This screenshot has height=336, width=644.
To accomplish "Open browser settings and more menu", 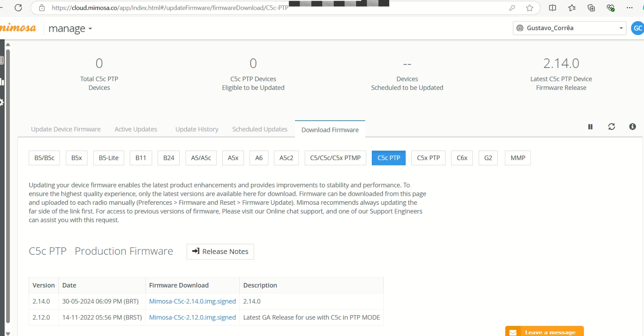I will coord(630,8).
